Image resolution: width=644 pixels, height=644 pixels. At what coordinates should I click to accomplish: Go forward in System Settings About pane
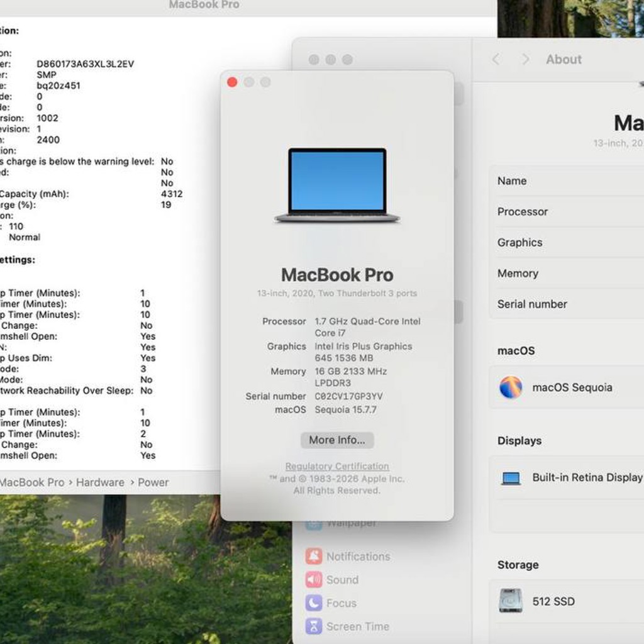tap(525, 60)
